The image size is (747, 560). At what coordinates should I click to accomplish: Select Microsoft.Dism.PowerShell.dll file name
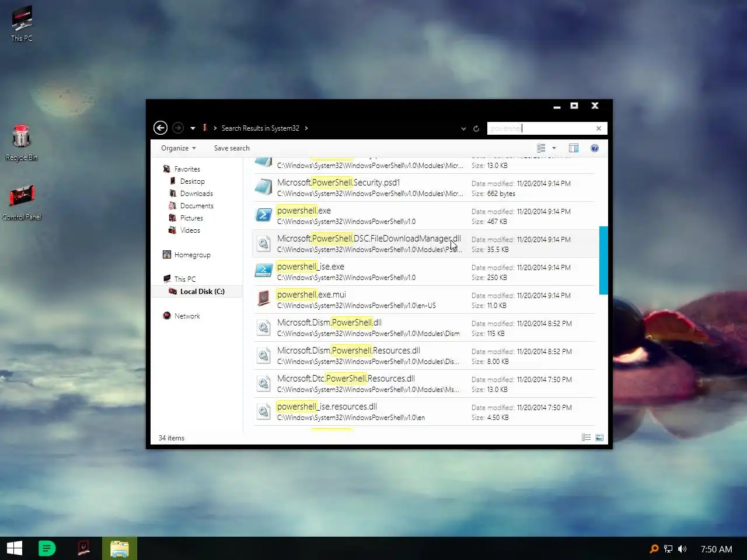tap(329, 323)
